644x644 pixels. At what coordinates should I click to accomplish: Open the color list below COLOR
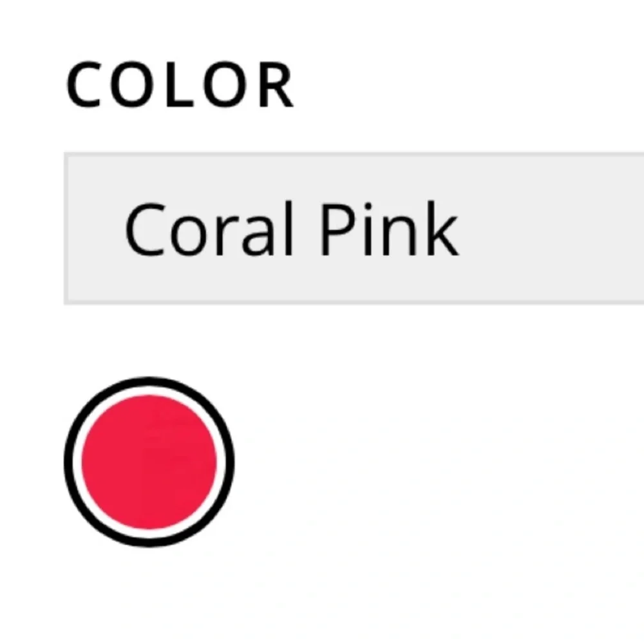(354, 228)
